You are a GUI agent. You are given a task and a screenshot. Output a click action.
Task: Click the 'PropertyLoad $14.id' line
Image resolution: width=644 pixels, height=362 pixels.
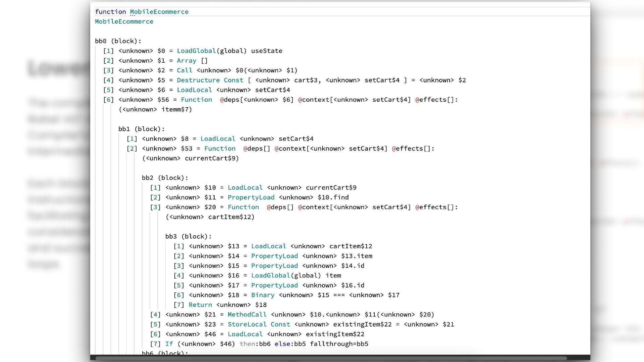click(269, 266)
